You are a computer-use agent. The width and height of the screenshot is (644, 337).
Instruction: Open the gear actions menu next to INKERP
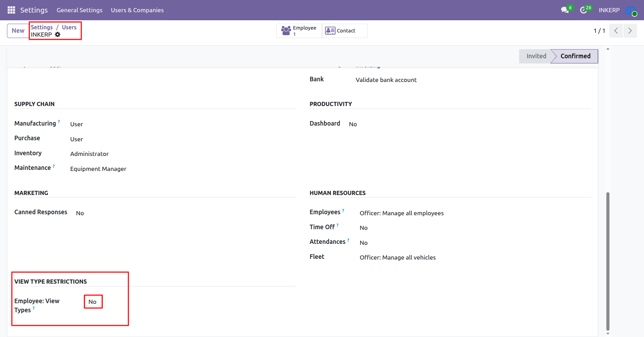58,35
